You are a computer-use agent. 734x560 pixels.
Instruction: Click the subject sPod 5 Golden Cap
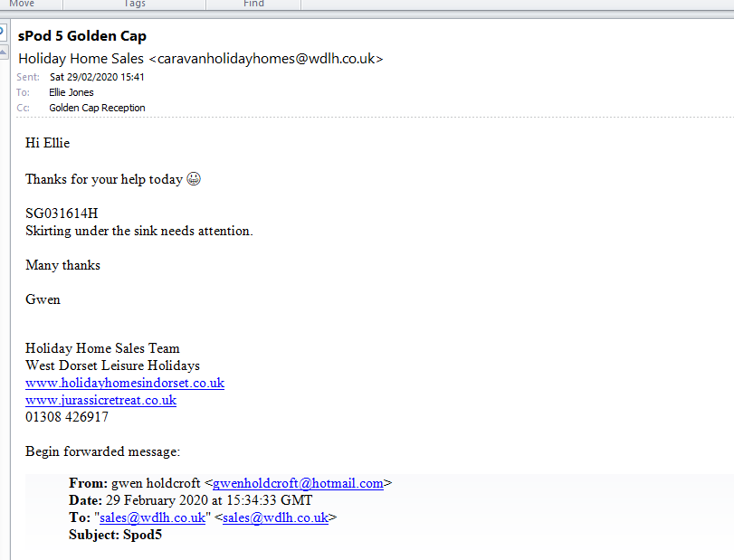[82, 36]
